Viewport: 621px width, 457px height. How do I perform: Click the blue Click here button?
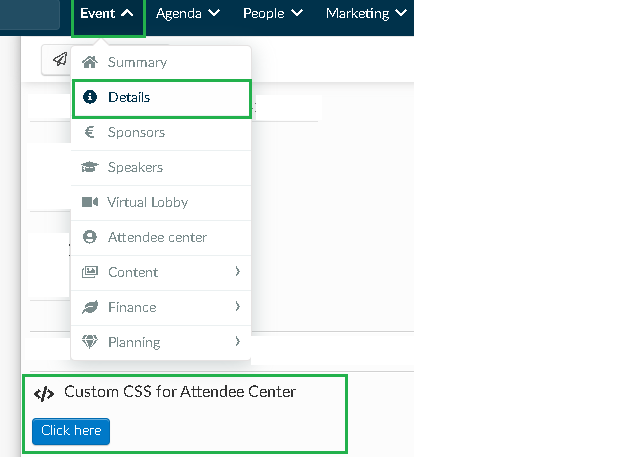[71, 431]
